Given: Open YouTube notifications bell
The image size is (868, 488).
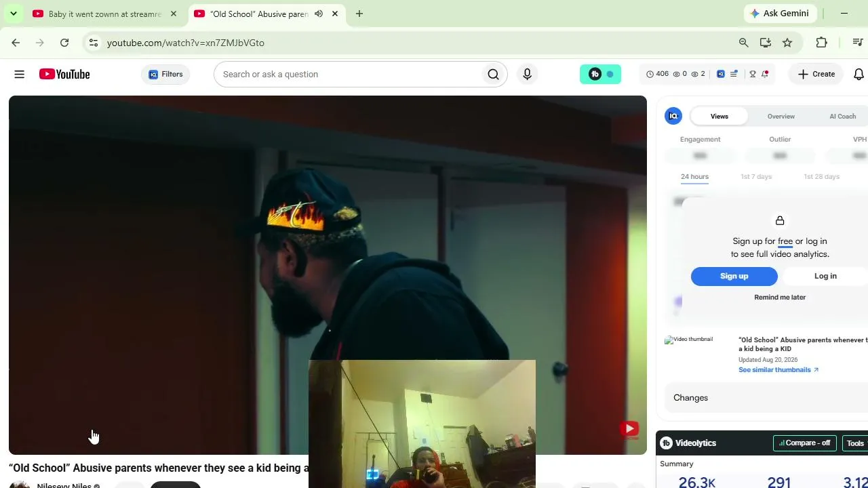Looking at the screenshot, I should pyautogui.click(x=859, y=75).
